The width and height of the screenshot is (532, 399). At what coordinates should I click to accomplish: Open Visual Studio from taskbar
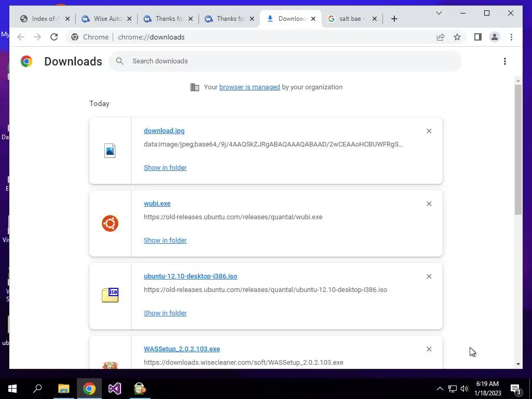pos(115,389)
